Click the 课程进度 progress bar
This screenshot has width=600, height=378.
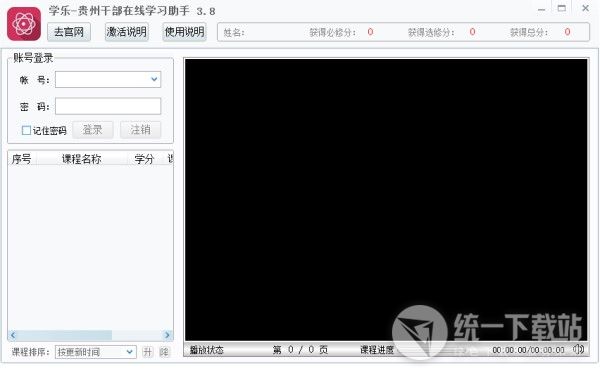442,350
